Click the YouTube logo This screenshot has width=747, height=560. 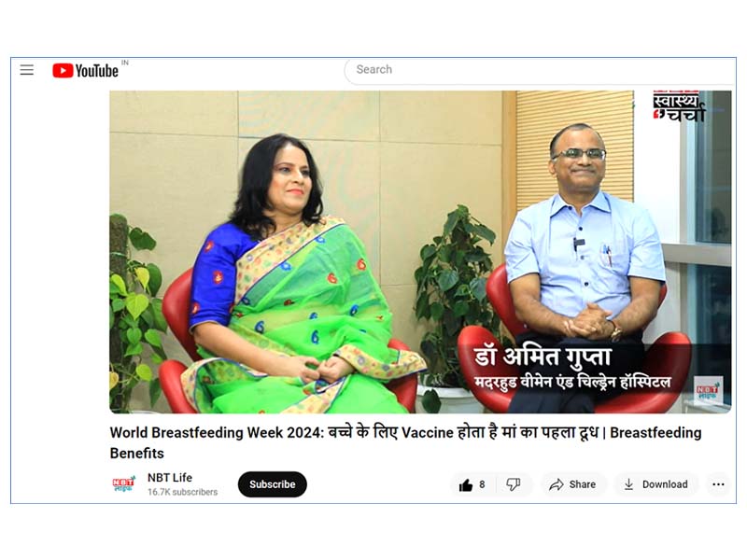(x=85, y=71)
